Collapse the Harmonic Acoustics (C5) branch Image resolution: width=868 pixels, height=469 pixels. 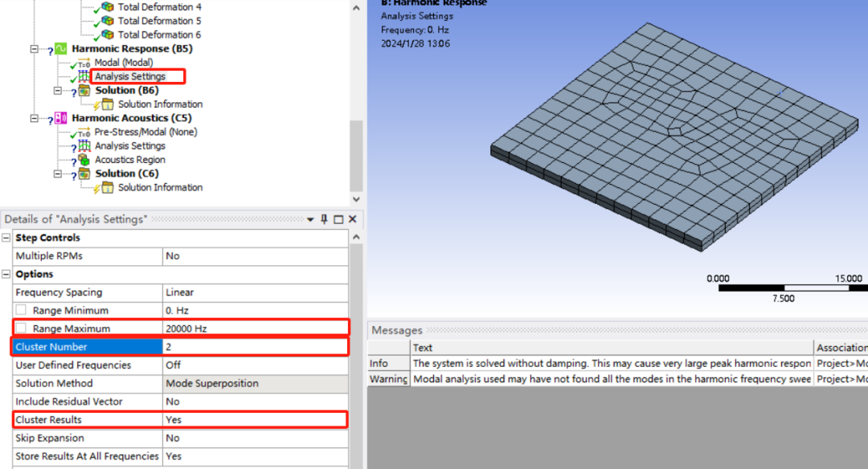[x=35, y=118]
